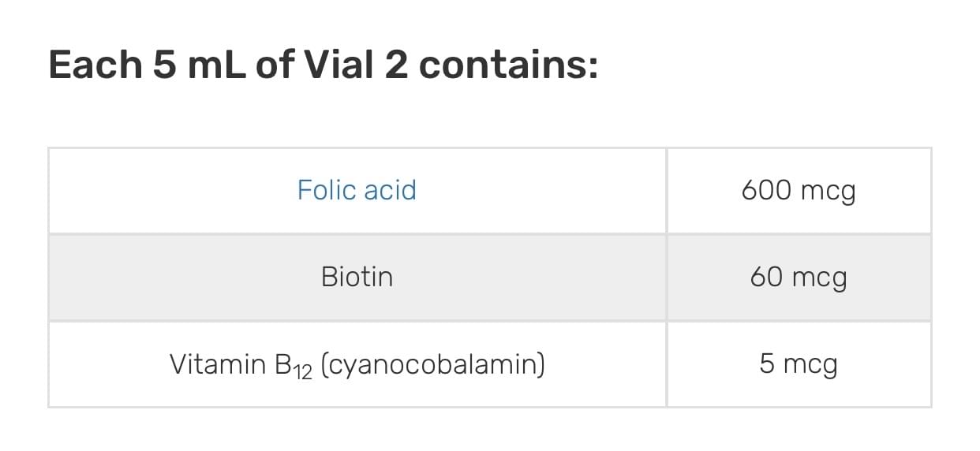Click the number 2 in heading

click(396, 65)
